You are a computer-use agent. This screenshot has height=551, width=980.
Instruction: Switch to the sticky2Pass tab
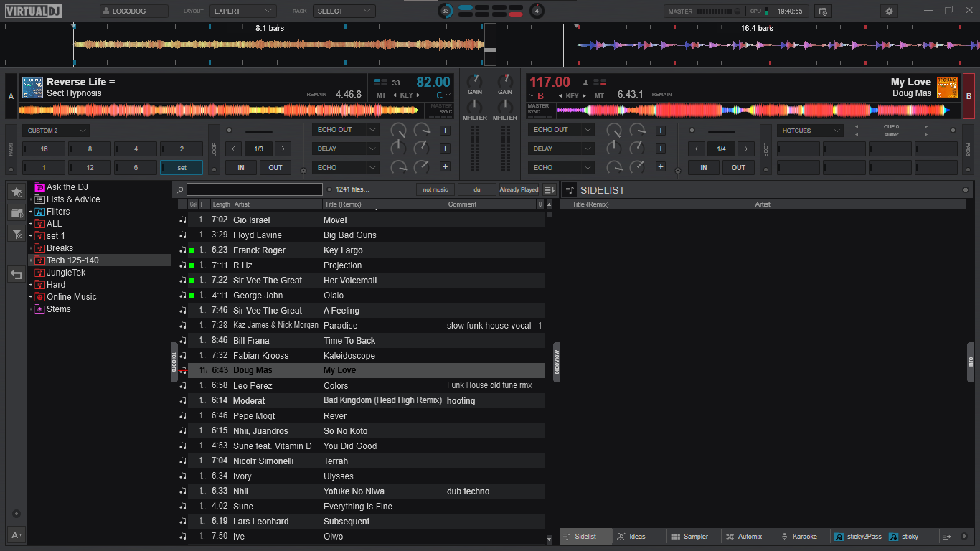tap(858, 537)
